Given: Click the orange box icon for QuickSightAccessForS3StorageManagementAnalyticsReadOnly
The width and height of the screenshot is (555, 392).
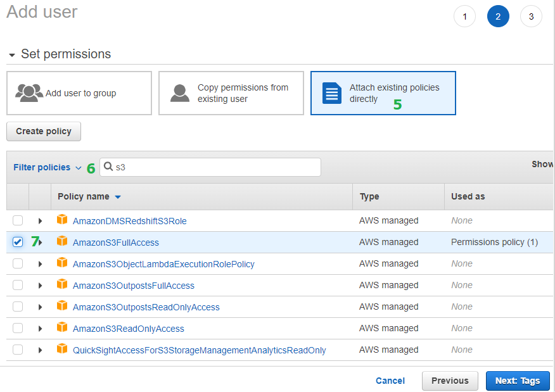Looking at the screenshot, I should coord(62,349).
